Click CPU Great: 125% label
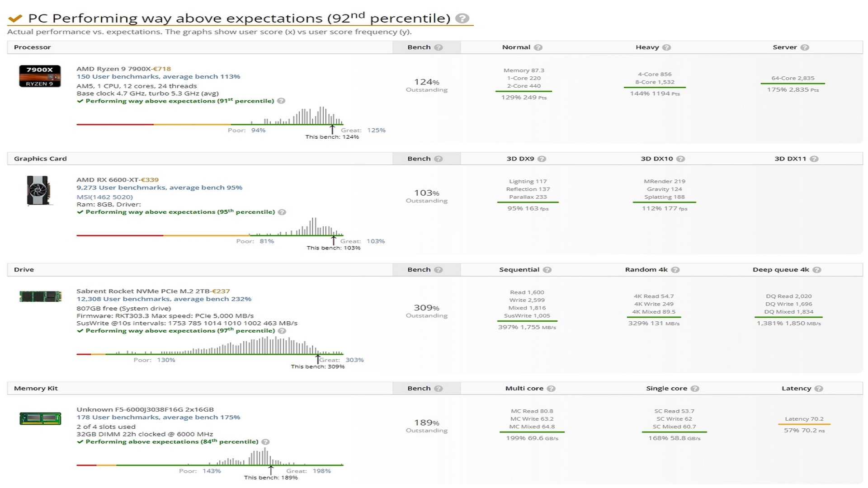Image resolution: width=868 pixels, height=488 pixels. click(x=363, y=130)
